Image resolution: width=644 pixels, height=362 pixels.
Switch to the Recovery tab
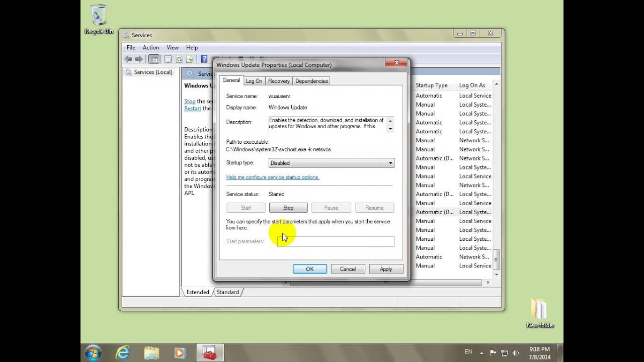point(279,81)
